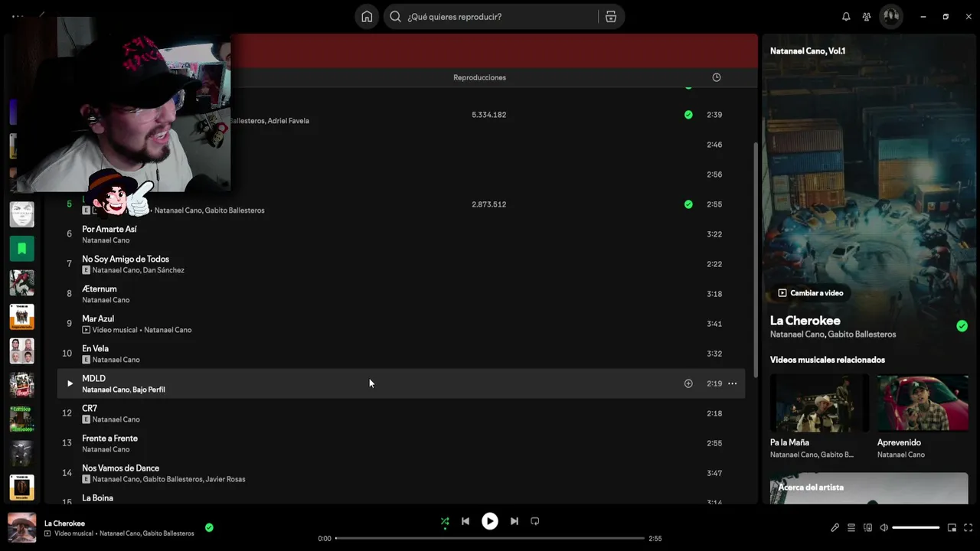
Task: Add MDLD to Liked Songs with plus icon
Action: (688, 383)
